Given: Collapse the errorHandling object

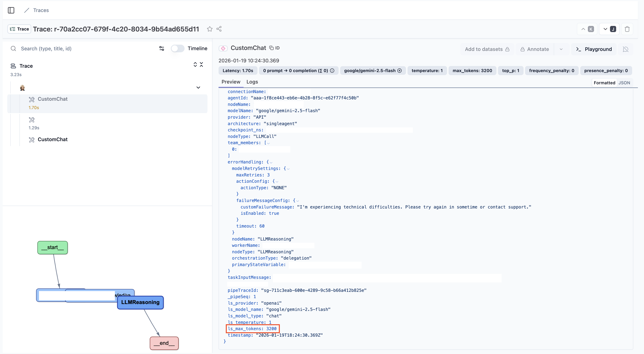Looking at the screenshot, I should pos(271,162).
